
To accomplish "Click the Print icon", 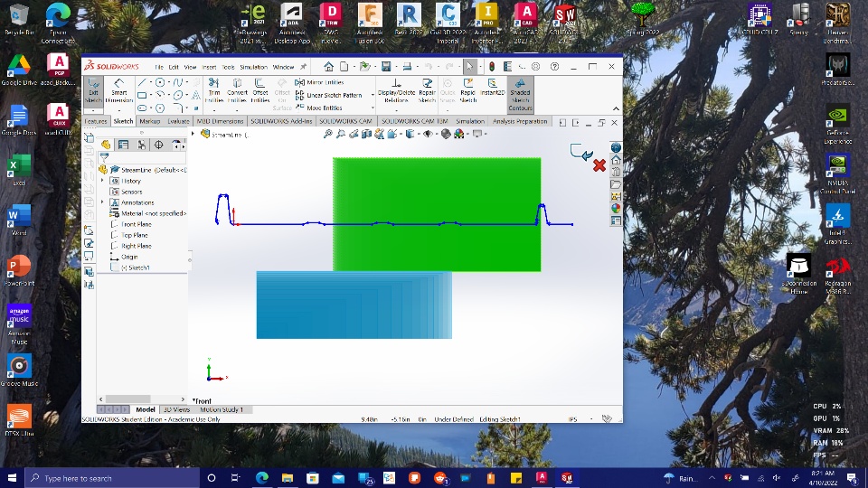I will (x=407, y=67).
